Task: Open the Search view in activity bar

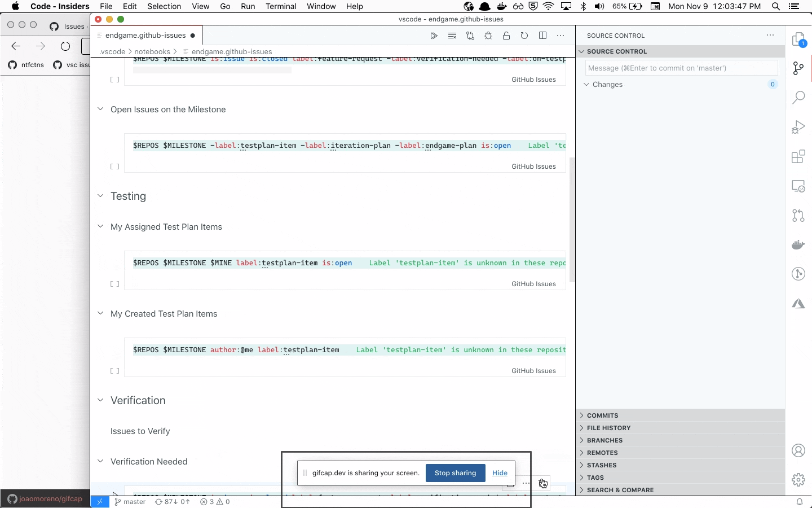Action: click(x=798, y=98)
